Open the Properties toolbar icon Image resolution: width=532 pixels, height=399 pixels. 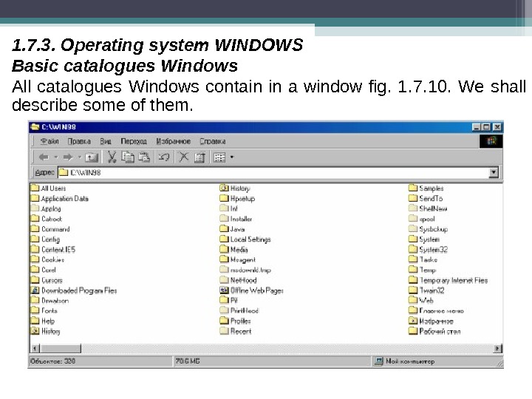pos(199,157)
